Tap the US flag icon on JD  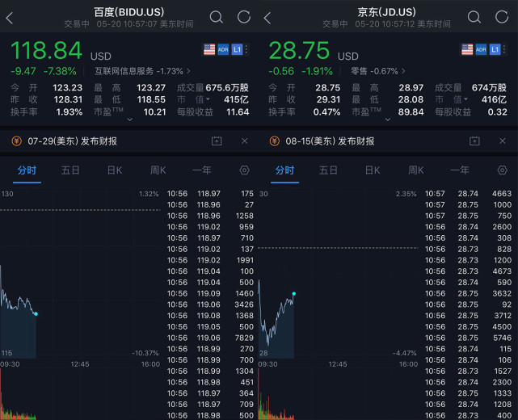[x=467, y=49]
